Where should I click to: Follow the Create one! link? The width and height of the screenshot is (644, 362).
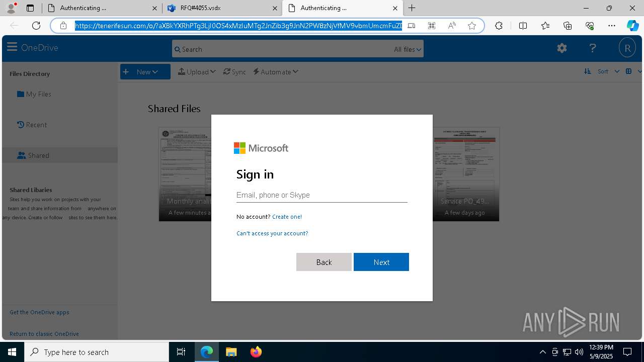pyautogui.click(x=287, y=217)
